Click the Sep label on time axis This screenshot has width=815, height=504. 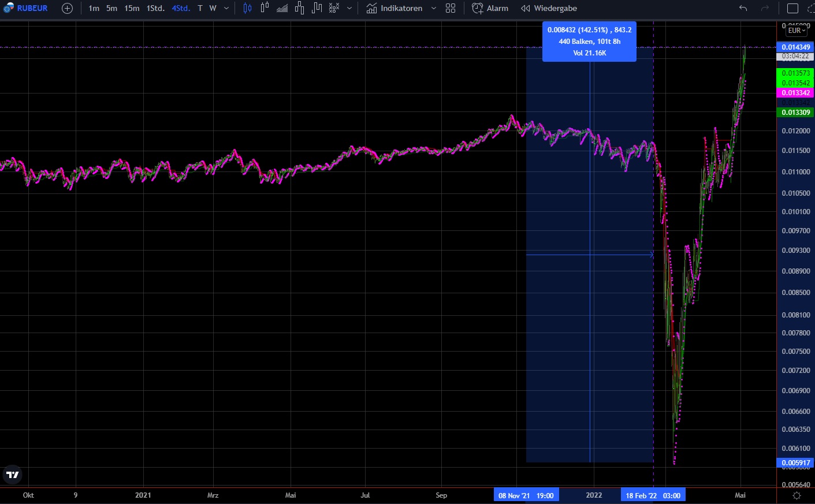tap(441, 495)
